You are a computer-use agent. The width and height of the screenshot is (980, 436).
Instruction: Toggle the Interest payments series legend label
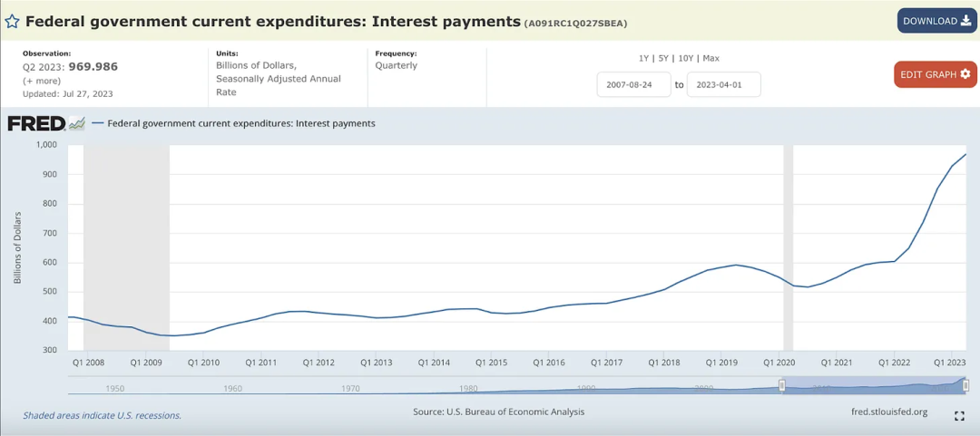pos(241,123)
